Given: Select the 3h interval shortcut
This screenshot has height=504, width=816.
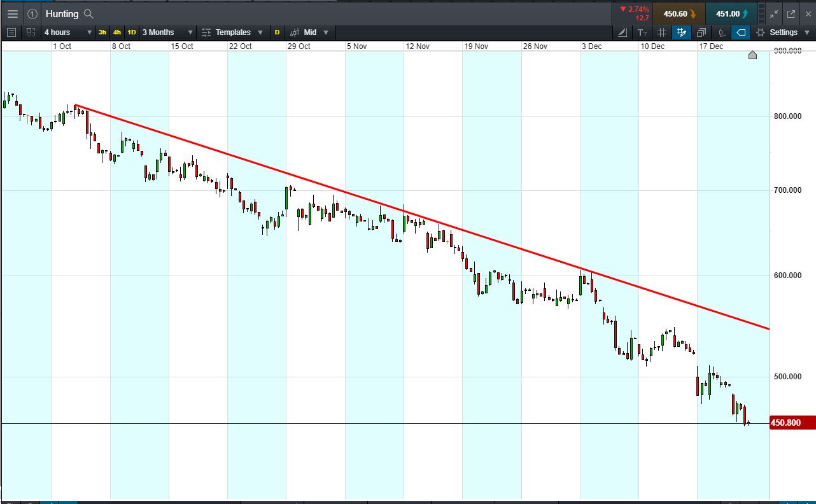Looking at the screenshot, I should click(102, 32).
